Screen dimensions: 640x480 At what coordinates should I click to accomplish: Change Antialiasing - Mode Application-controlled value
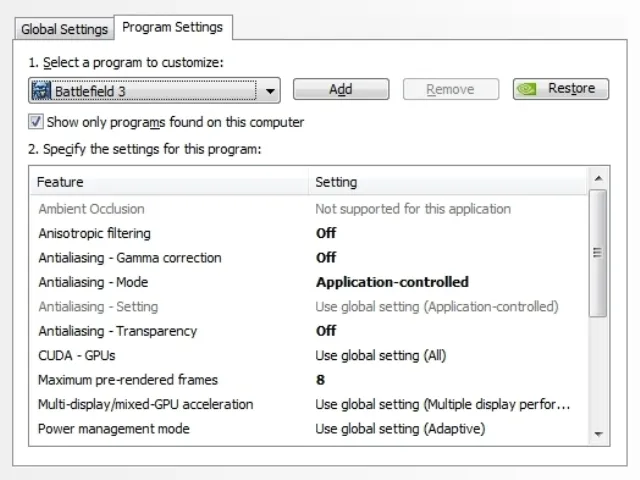(392, 282)
